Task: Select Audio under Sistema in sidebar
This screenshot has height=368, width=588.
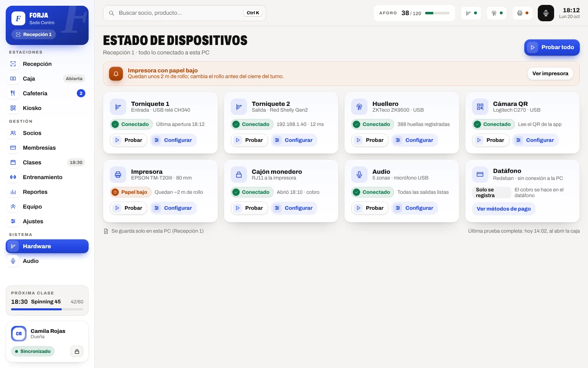Action: coord(47,261)
